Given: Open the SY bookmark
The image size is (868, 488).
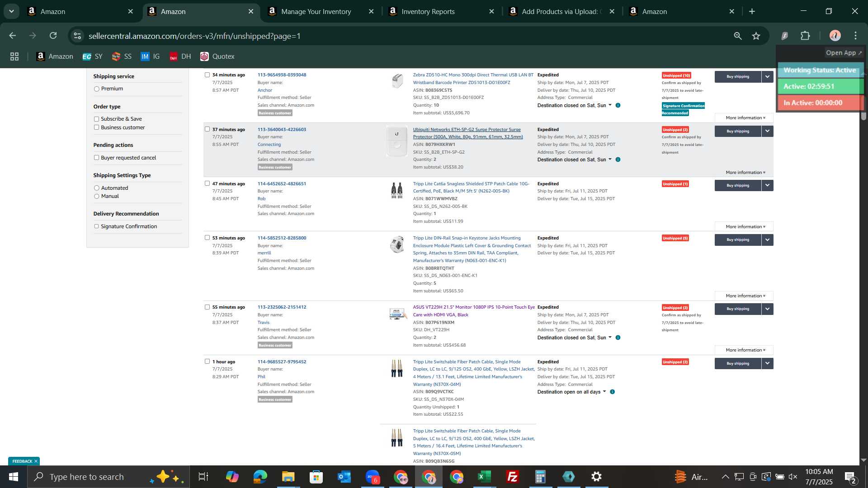Looking at the screenshot, I should [x=93, y=56].
